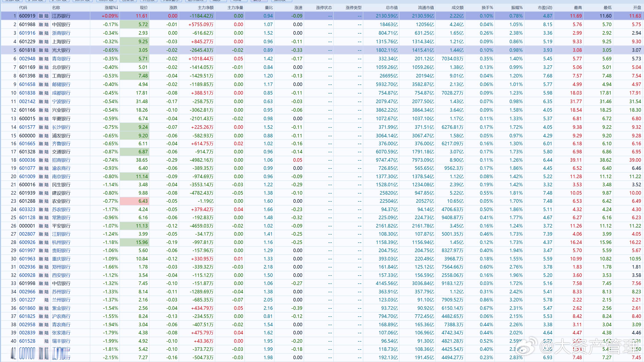Click the 渝农商行 stock name
The image size is (644, 362).
(x=61, y=168)
